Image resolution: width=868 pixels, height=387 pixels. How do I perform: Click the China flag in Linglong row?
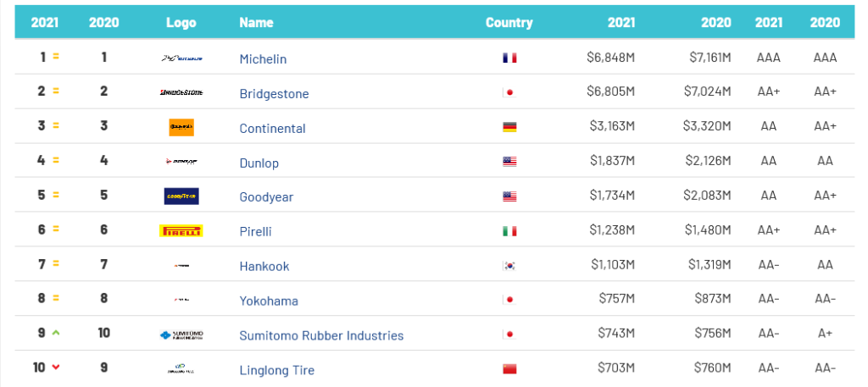509,369
